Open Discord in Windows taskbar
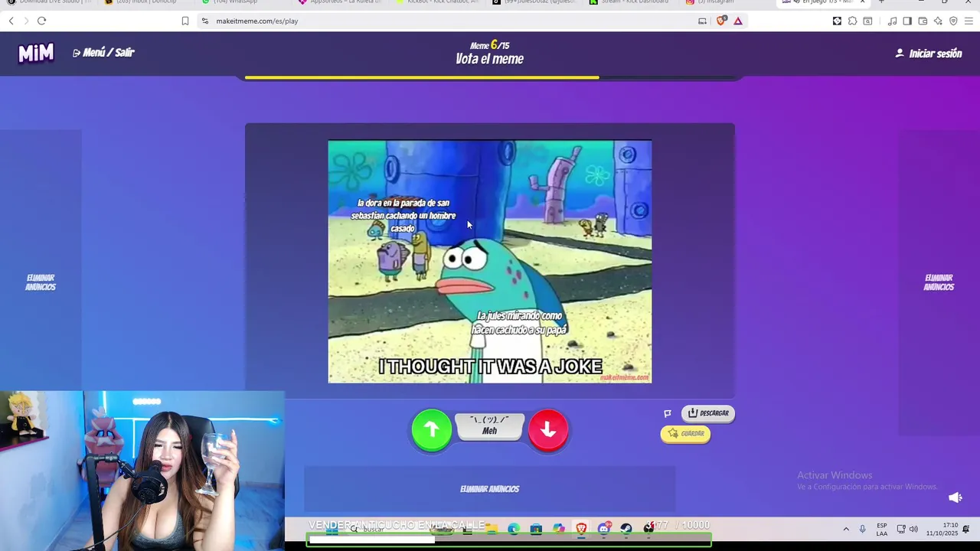This screenshot has height=551, width=980. [x=604, y=528]
